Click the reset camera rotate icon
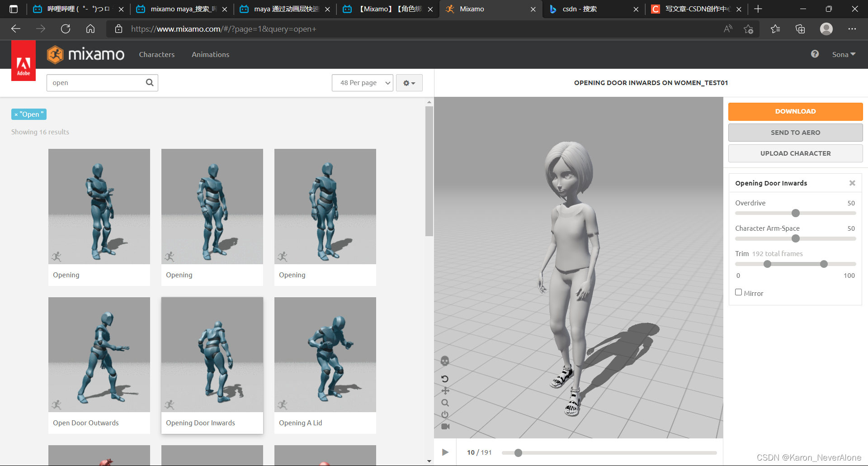Screen dimensions: 868x466 pyautogui.click(x=445, y=379)
